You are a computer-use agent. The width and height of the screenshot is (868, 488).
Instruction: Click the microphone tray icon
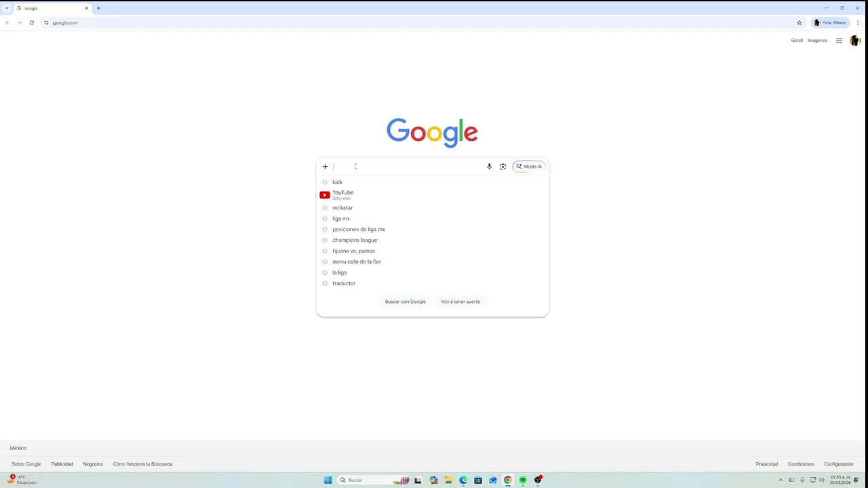tap(802, 480)
